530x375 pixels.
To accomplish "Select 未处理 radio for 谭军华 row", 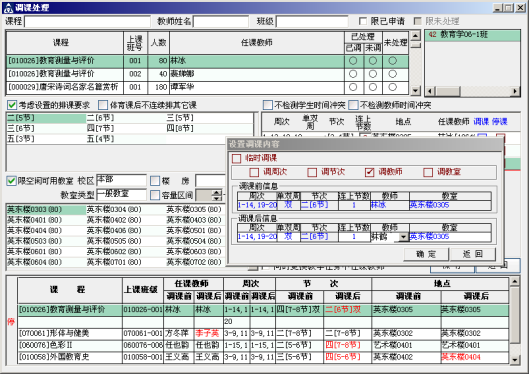I will coord(392,87).
